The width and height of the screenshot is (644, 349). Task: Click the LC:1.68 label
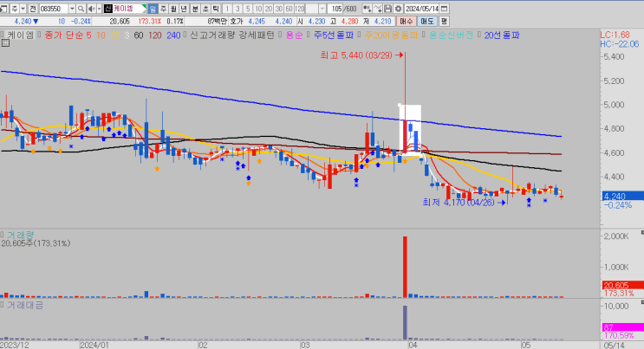[x=615, y=35]
